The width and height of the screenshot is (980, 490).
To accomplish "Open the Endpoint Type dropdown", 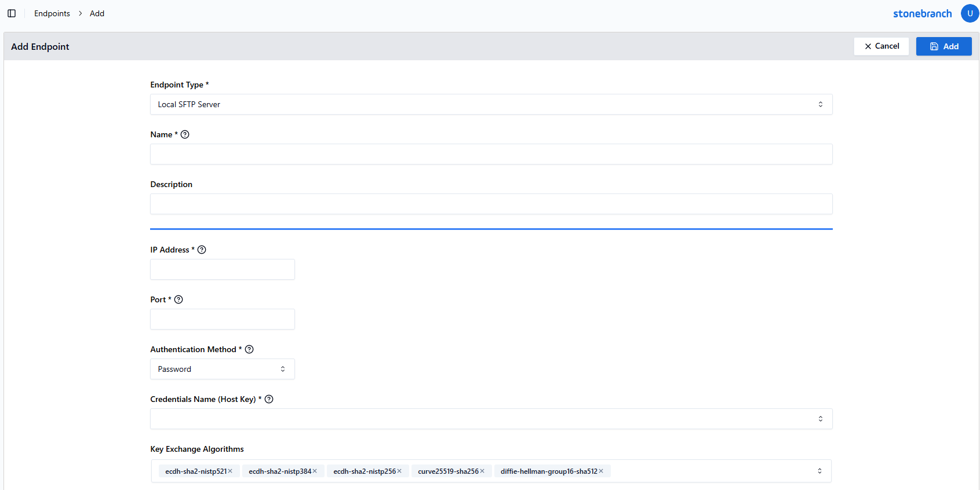I will (491, 104).
